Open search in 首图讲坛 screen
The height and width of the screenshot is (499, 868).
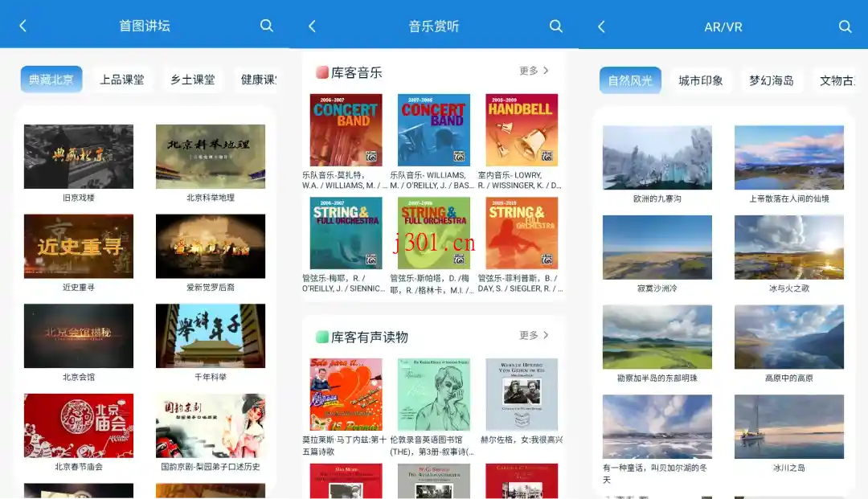(x=266, y=26)
